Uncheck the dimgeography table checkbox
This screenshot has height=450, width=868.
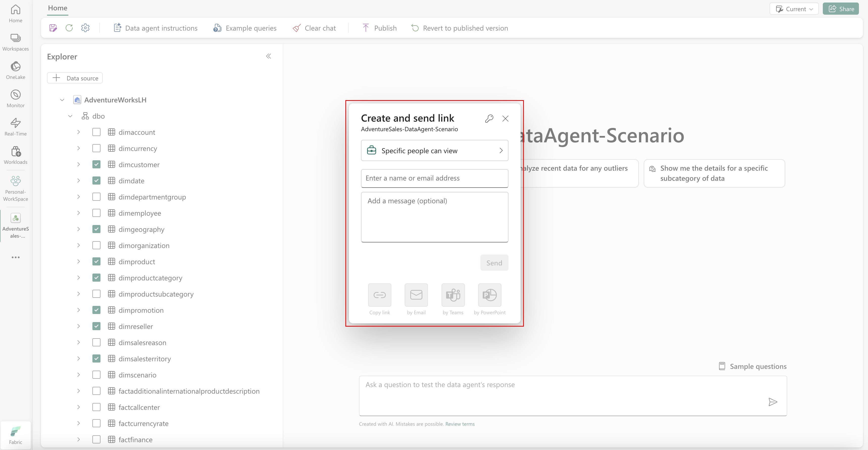(x=96, y=229)
